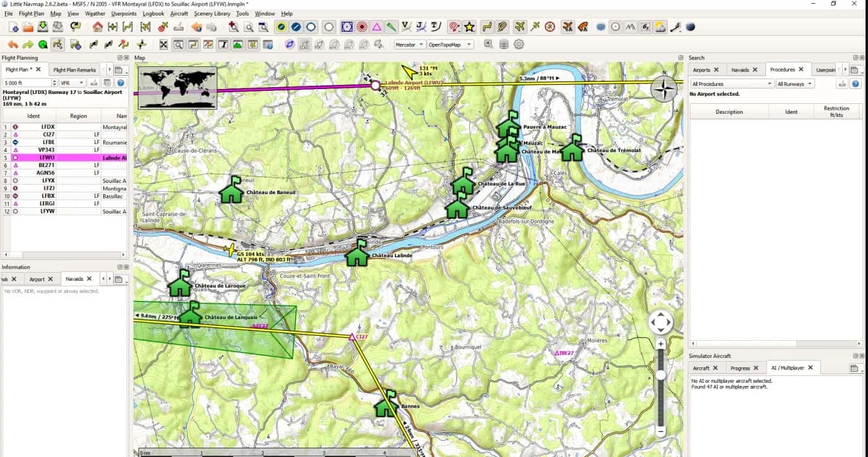Open the Mercator projection dropdown
Viewport: 868px width, 457px height.
(409, 45)
